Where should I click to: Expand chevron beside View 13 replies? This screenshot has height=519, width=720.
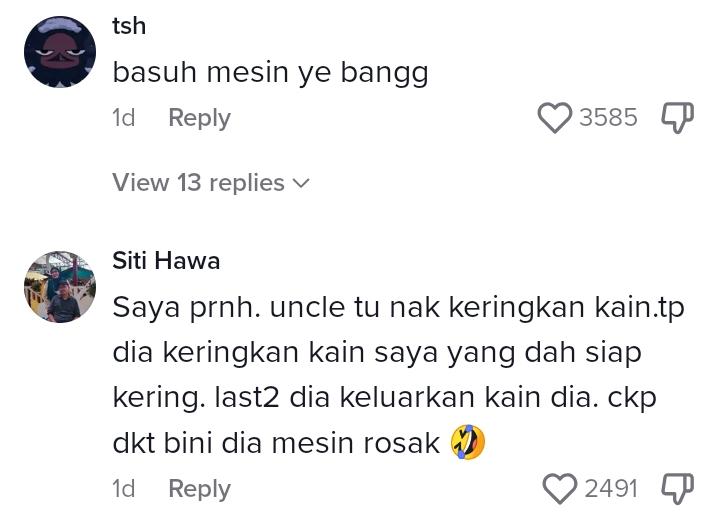(x=299, y=183)
